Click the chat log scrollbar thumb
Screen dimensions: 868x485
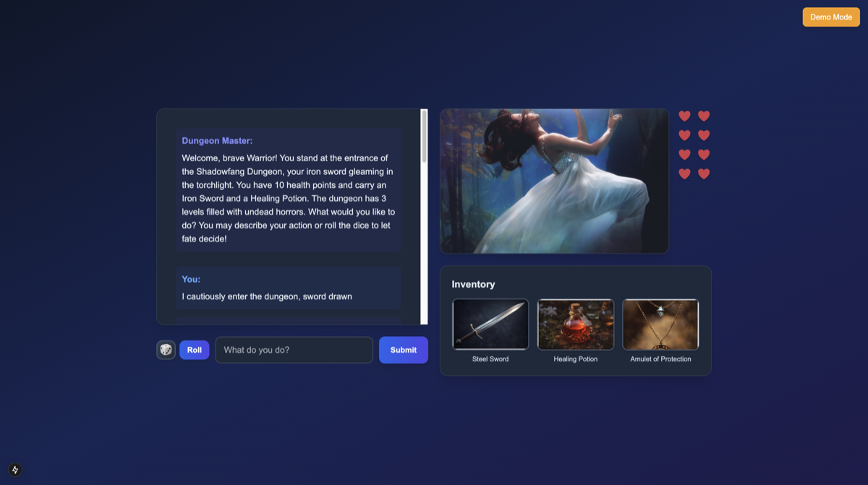[x=424, y=136]
